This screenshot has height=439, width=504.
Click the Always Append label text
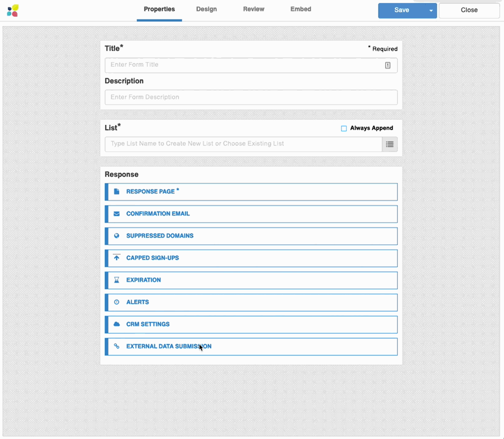pos(371,128)
